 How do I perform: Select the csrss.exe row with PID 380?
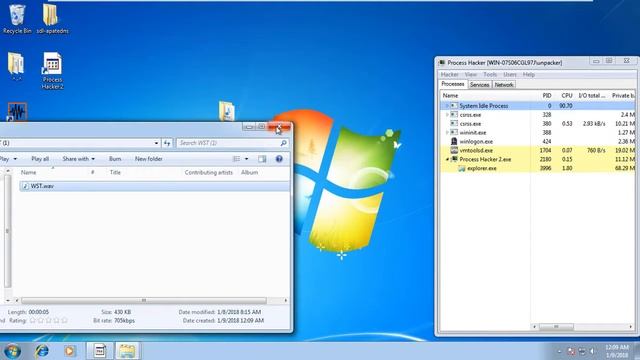click(538, 124)
